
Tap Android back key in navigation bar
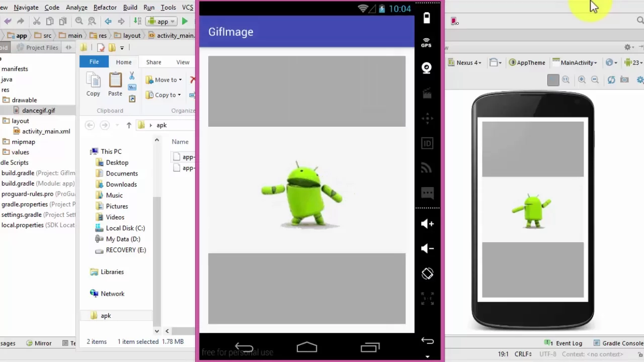(244, 347)
